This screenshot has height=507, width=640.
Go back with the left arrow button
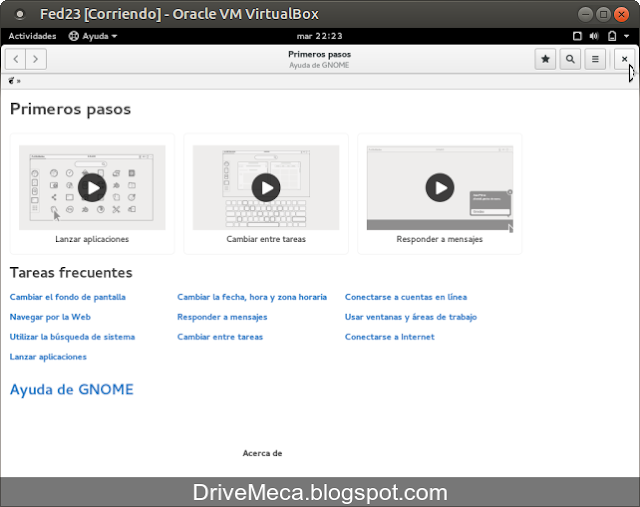pyautogui.click(x=16, y=59)
